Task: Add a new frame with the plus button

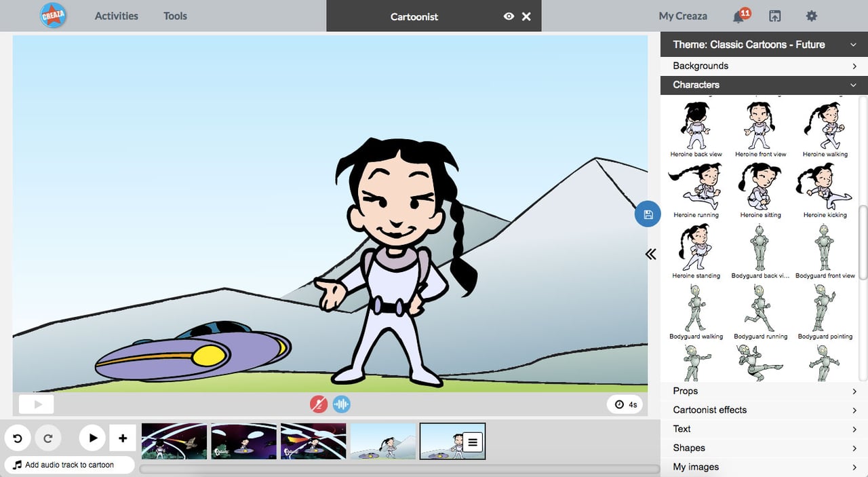Action: (x=123, y=438)
